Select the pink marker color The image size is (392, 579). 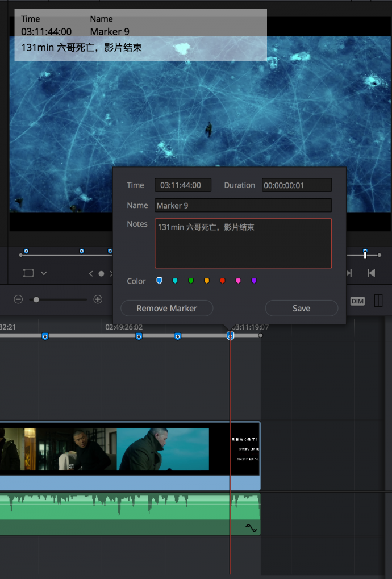[239, 281]
